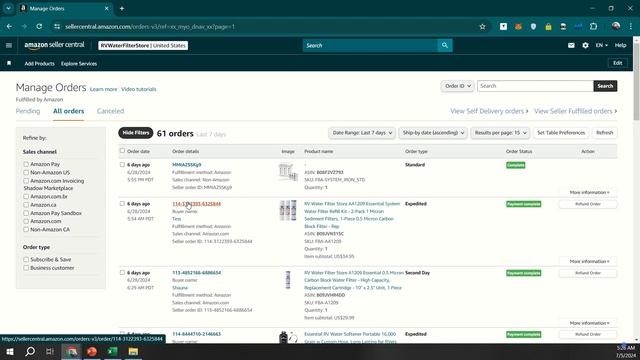The width and height of the screenshot is (640, 360).
Task: Open the tab search dropdown arrow
Action: point(8,8)
